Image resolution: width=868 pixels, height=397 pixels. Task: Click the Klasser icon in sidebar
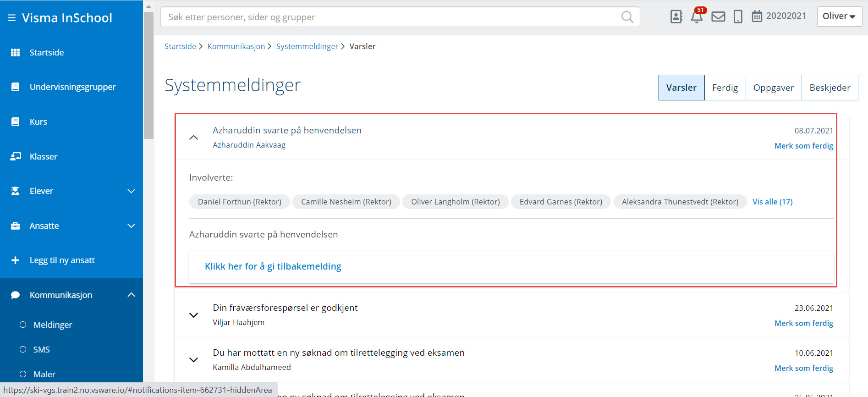(x=16, y=156)
